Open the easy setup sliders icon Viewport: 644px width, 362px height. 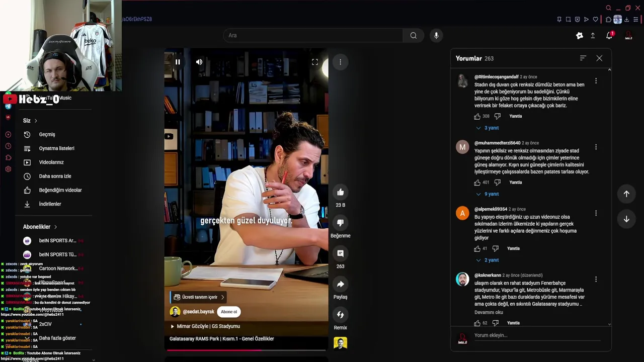(x=636, y=20)
